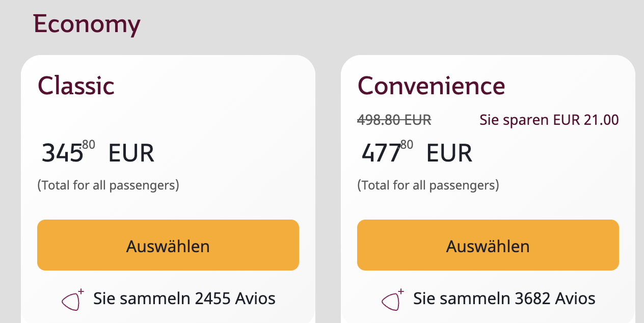Click 'Total for all passengers' under Classic

tap(108, 185)
